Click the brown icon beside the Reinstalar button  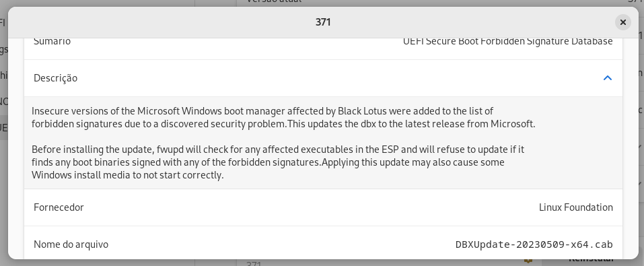click(528, 261)
